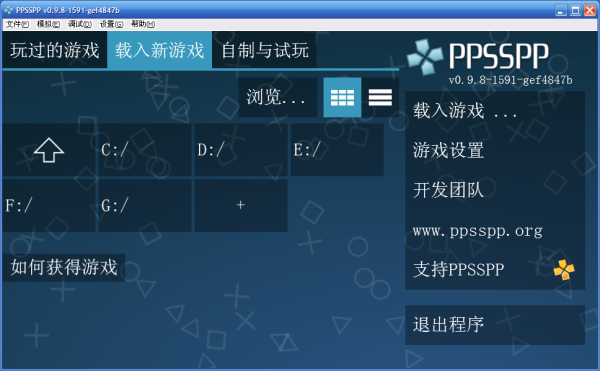Click 载入游戏 ... button
The height and width of the screenshot is (371, 600).
[495, 111]
